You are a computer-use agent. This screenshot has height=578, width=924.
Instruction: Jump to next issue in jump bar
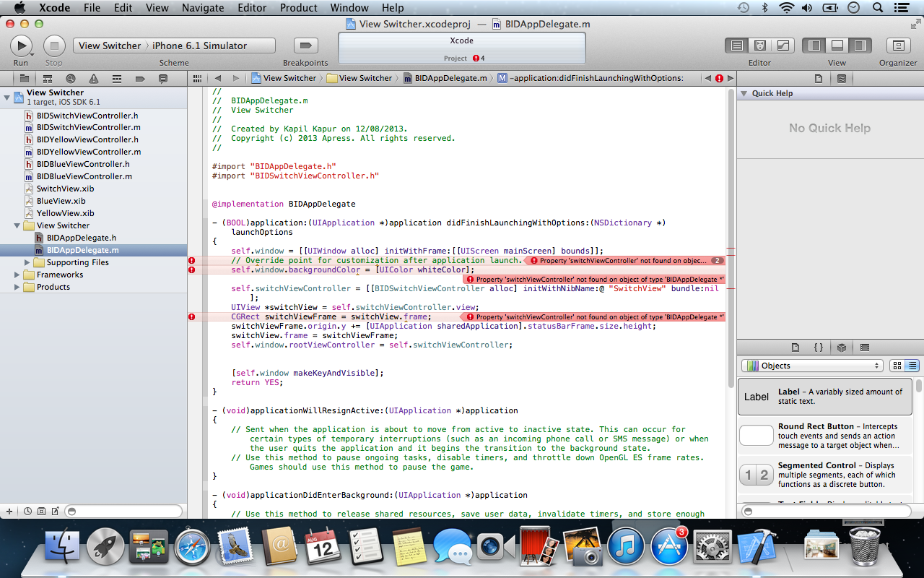click(x=731, y=78)
